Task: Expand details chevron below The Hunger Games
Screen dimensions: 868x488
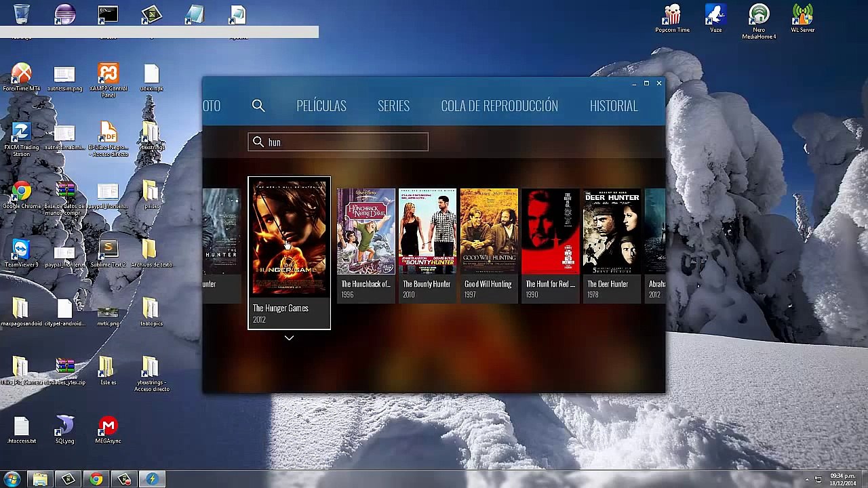Action: click(289, 338)
